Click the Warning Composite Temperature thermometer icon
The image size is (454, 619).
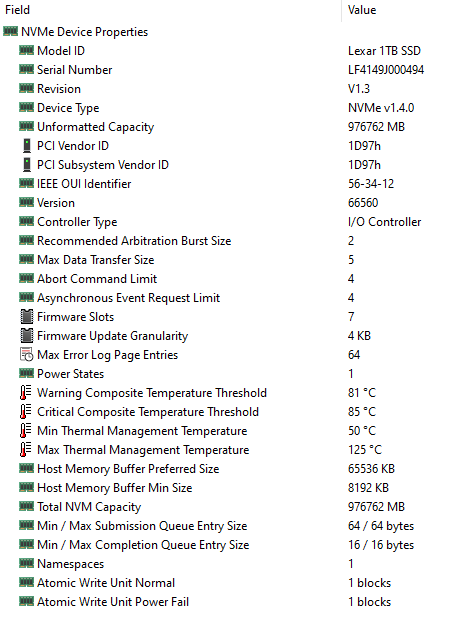(x=26, y=393)
